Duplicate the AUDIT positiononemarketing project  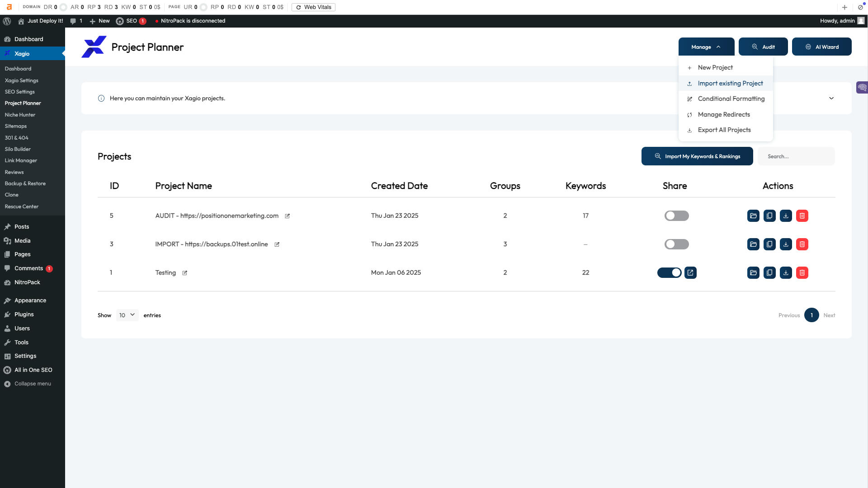click(769, 216)
